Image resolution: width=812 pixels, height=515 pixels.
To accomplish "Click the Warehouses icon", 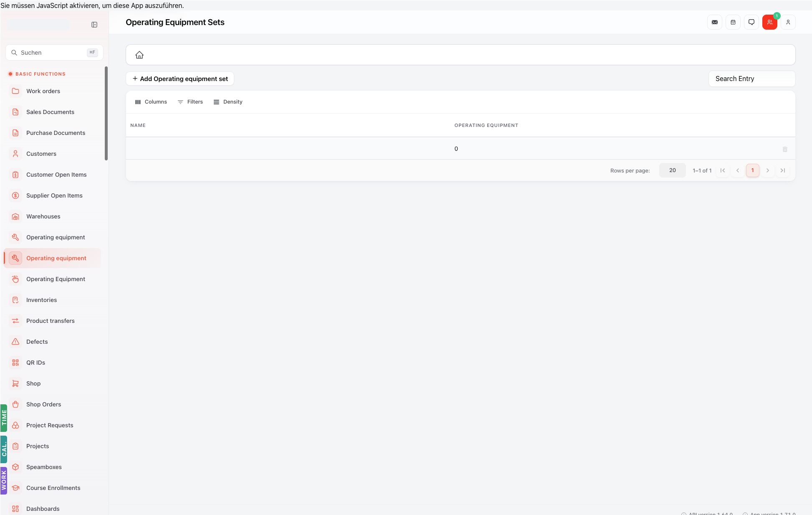I will 15,216.
